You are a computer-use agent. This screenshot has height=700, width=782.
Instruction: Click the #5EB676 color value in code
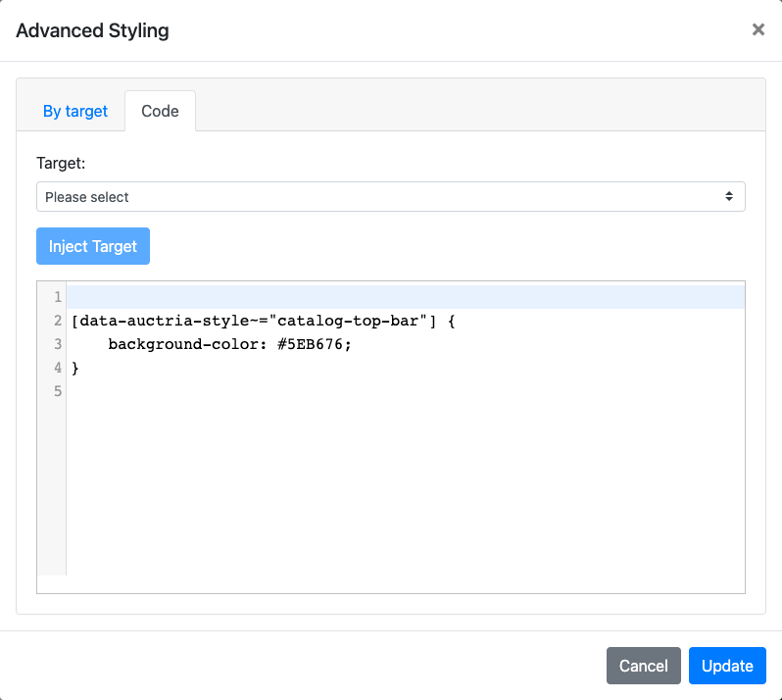pos(317,344)
